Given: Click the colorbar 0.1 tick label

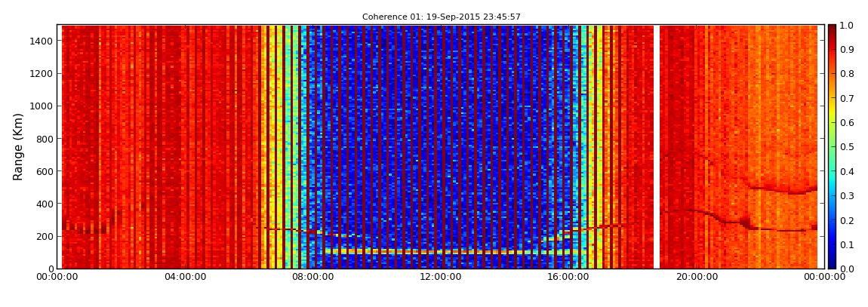Looking at the screenshot, I should [x=846, y=244].
